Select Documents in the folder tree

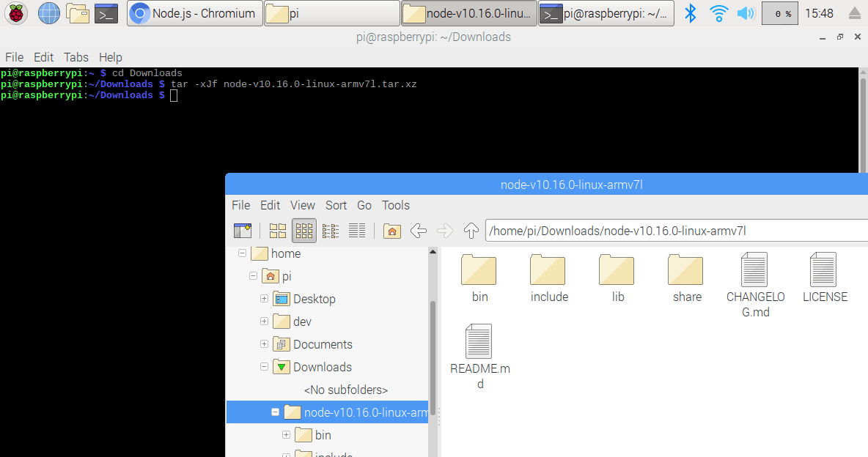coord(323,345)
